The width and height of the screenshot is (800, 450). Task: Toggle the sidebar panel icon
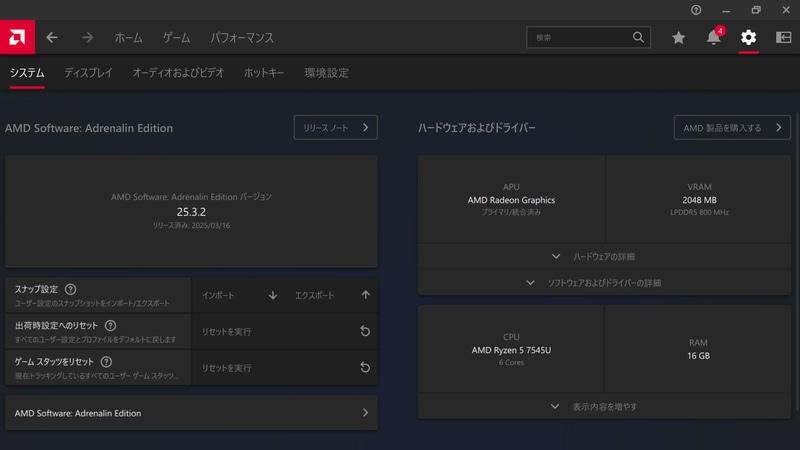(783, 37)
